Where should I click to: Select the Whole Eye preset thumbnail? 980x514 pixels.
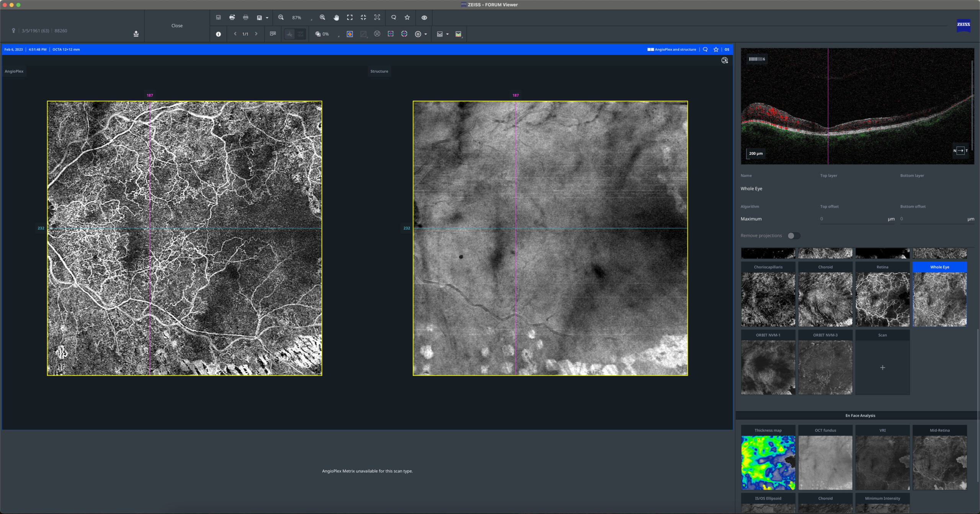click(940, 294)
